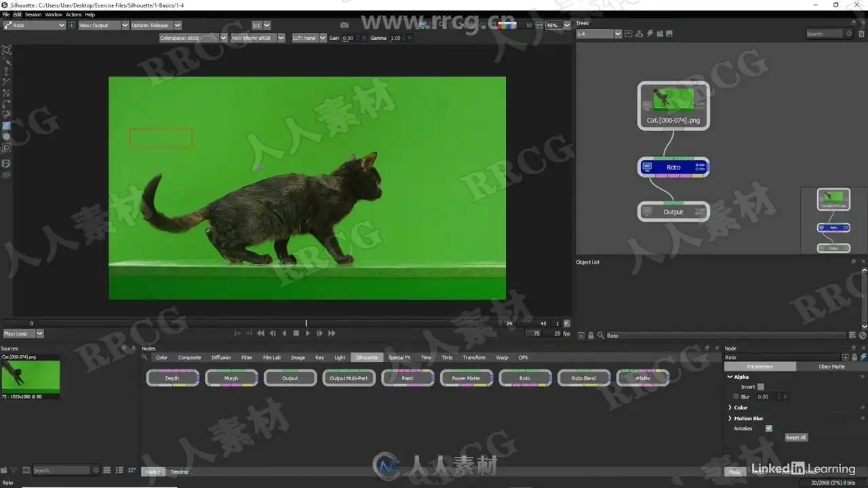This screenshot has height=488, width=868.
Task: Add a Paint node from palette
Action: click(408, 378)
